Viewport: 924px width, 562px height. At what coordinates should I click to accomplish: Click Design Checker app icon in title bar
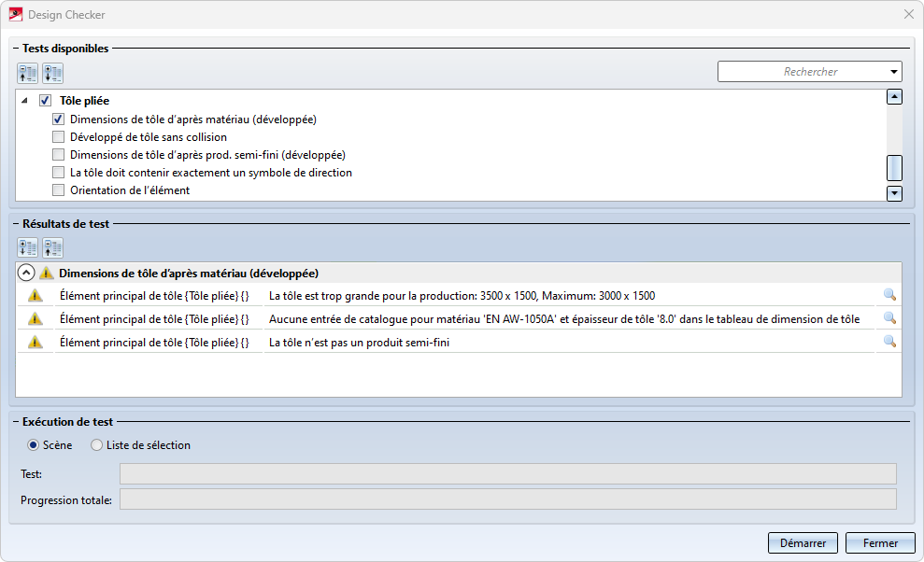coord(16,14)
